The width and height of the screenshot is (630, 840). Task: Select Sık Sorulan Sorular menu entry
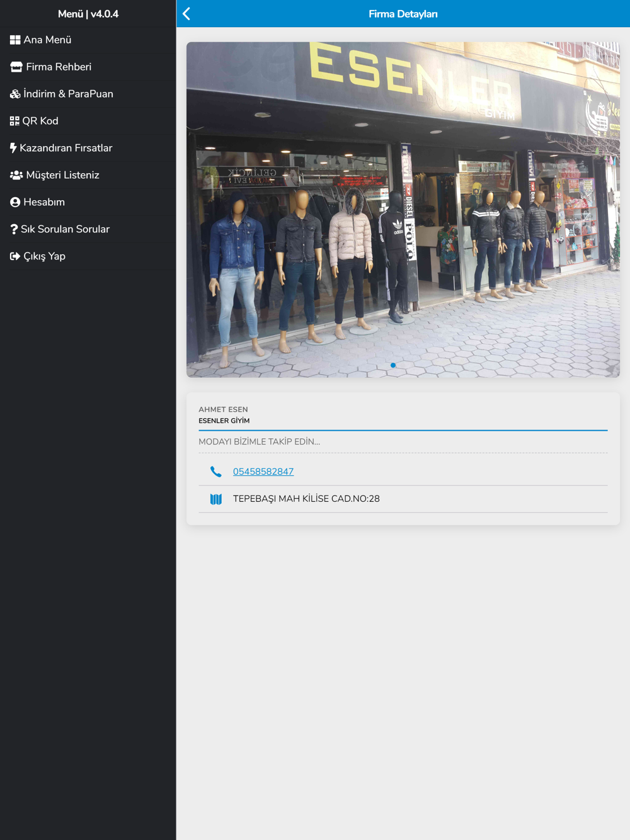tap(65, 229)
